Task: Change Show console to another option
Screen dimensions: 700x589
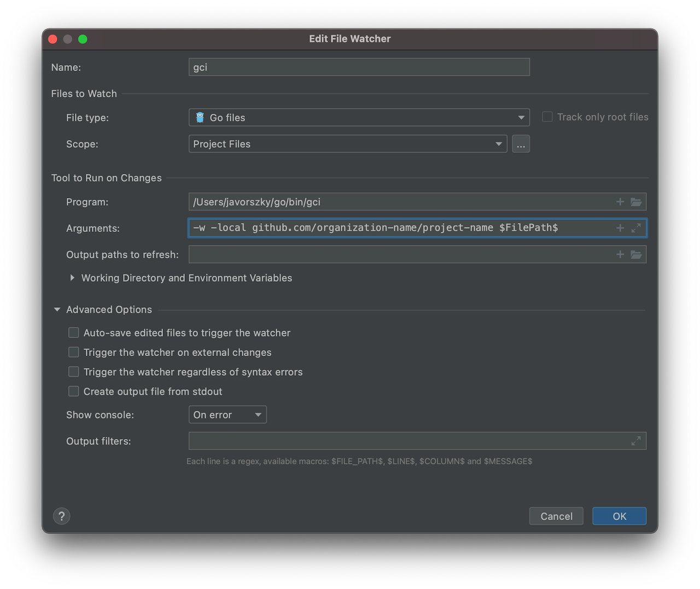Action: pos(227,415)
